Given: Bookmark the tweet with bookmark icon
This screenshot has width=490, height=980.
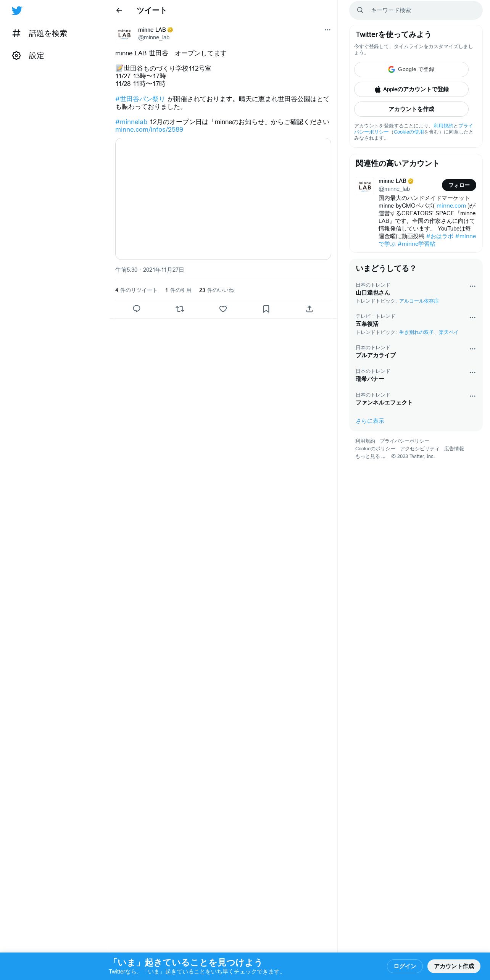Looking at the screenshot, I should pos(266,309).
